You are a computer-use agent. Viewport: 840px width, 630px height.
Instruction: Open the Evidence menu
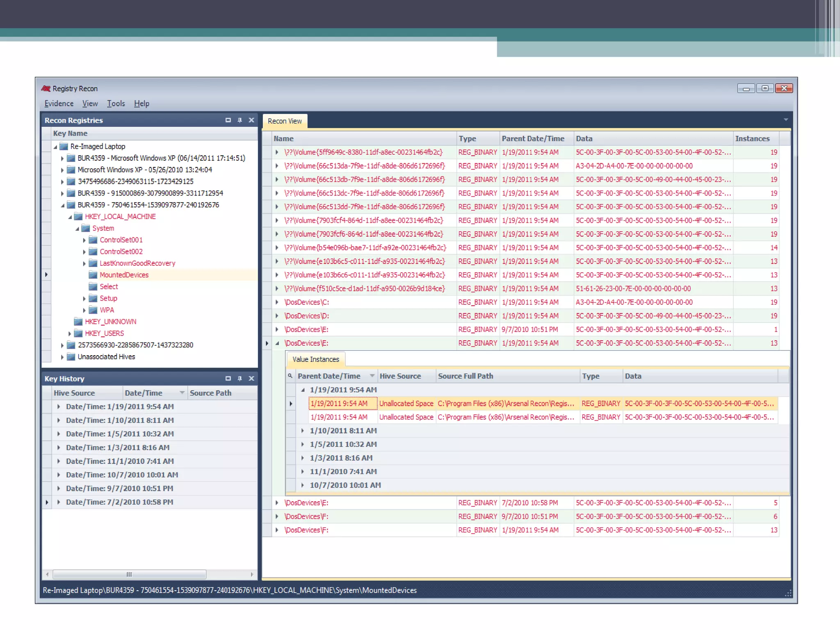[59, 104]
